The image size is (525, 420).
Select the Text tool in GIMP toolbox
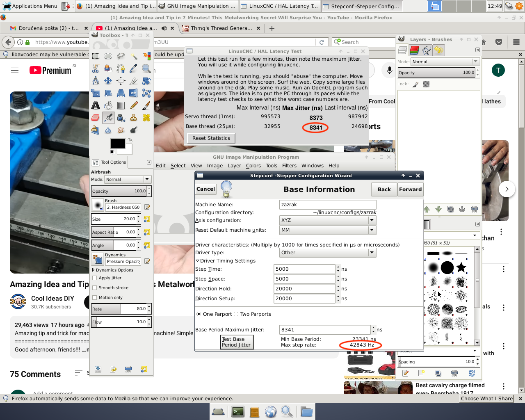click(x=96, y=105)
